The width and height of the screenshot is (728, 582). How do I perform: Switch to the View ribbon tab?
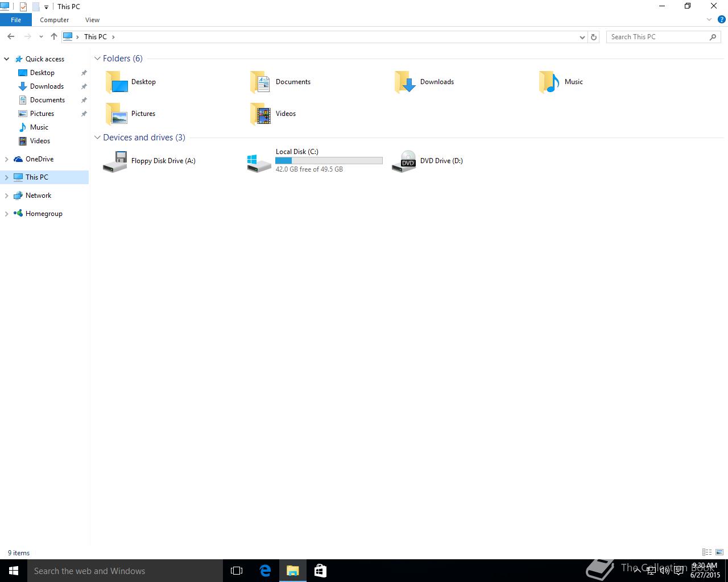click(x=92, y=20)
